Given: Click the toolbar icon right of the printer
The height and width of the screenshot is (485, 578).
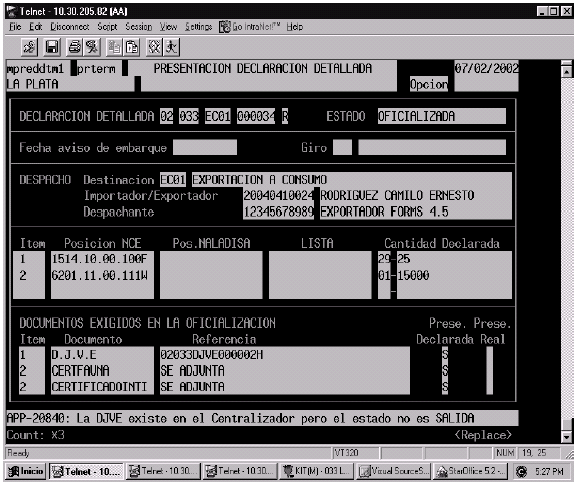Looking at the screenshot, I should (x=92, y=47).
